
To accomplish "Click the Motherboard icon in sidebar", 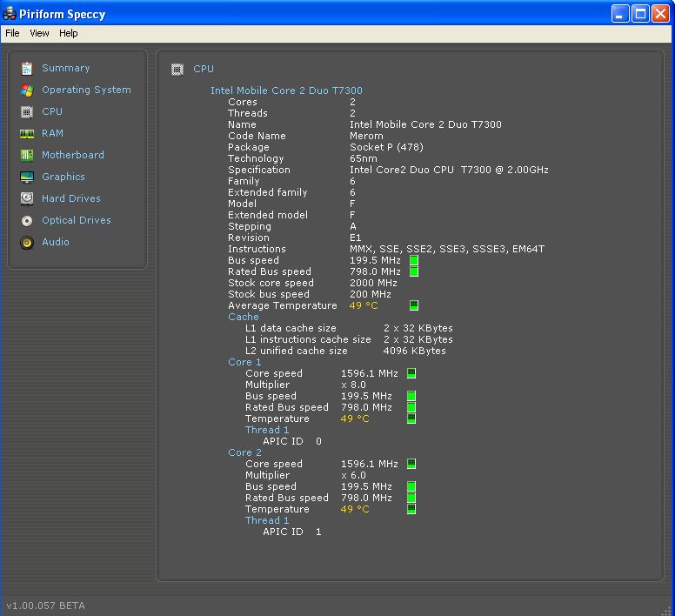I will point(27,155).
